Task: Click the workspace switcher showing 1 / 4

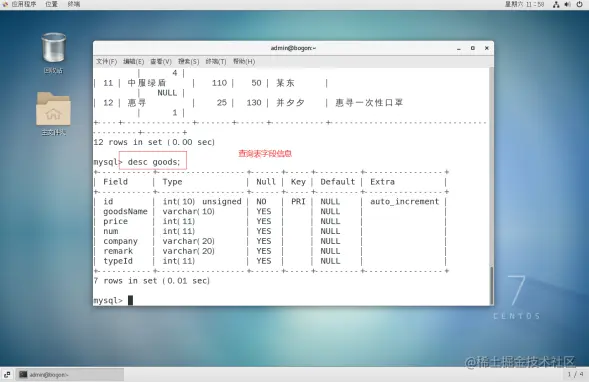Action: 575,374
